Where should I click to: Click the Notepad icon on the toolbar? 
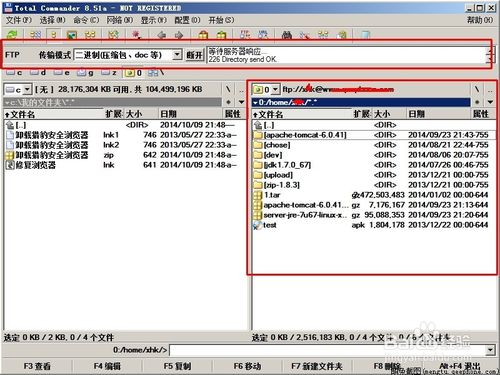coord(366,34)
